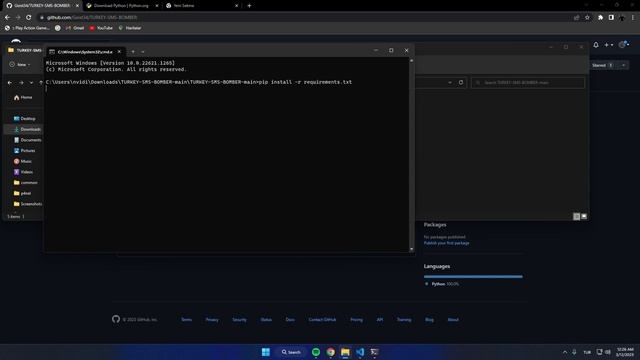Close the cmd.exe terminal tab
This screenshot has width=640, height=360.
119,52
